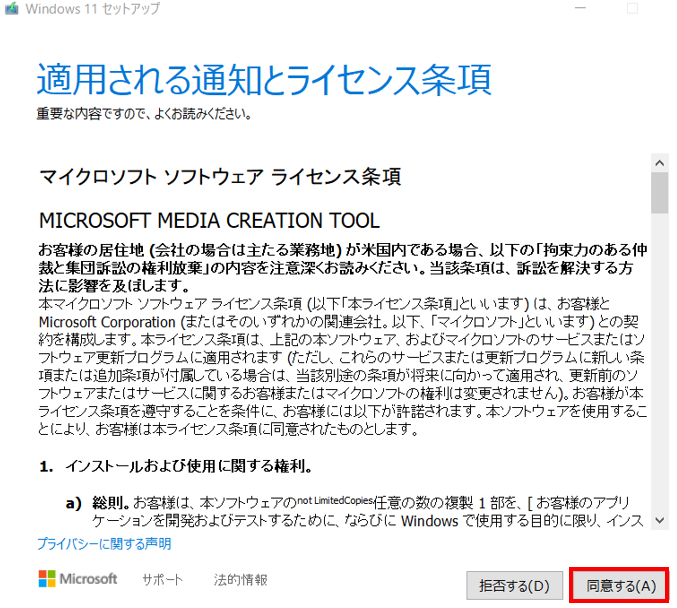
Task: Click the heading マイクロソフト ソフトウェア ライセンス条項
Action: pyautogui.click(x=220, y=177)
